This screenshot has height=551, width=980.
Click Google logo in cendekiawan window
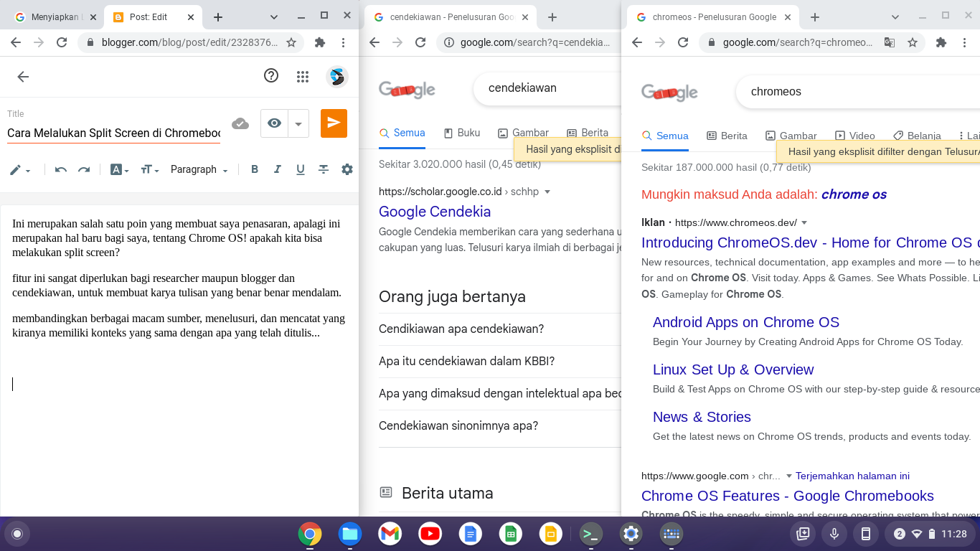(x=407, y=90)
